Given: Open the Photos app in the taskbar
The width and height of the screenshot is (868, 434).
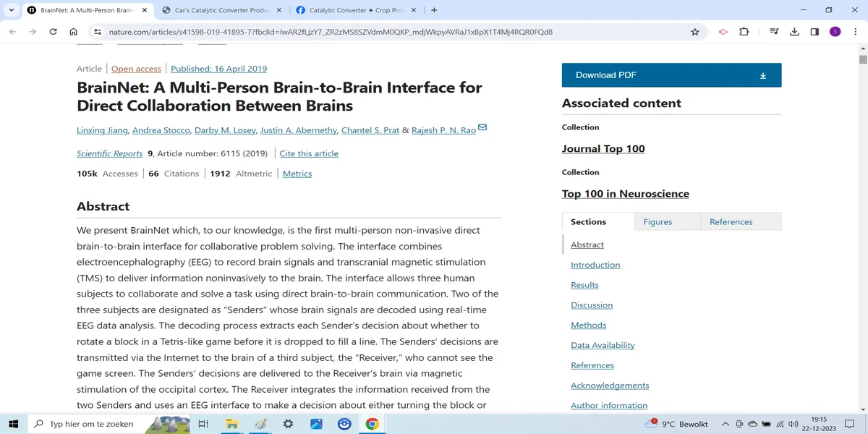Looking at the screenshot, I should [316, 424].
